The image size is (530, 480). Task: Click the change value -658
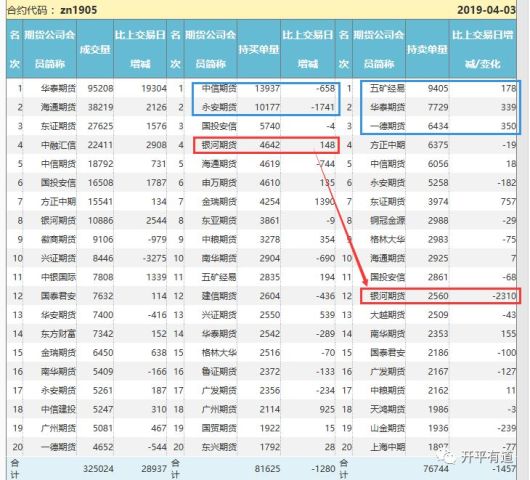pos(325,89)
